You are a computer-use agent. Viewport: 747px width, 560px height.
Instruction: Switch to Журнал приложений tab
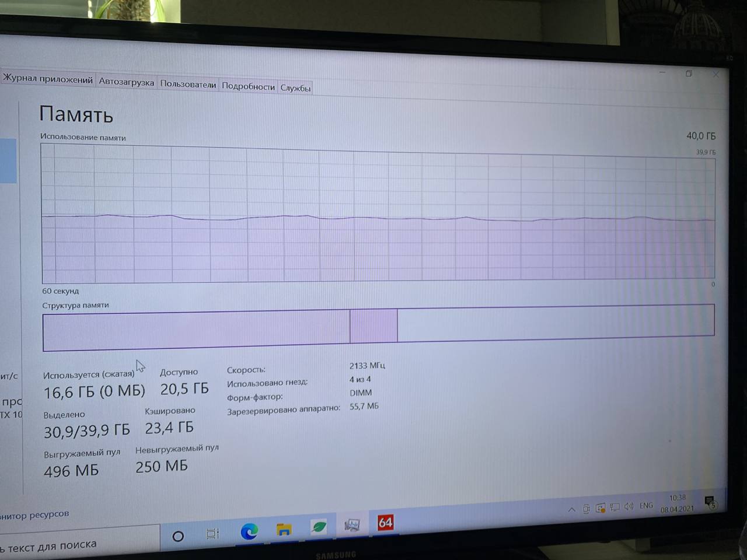pos(47,79)
